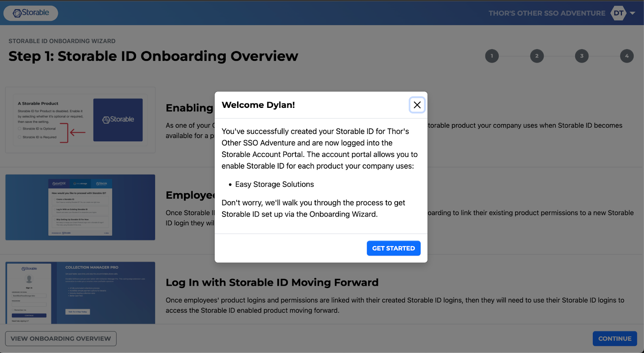Select step 1 circle in the wizard progress
Image resolution: width=644 pixels, height=353 pixels.
click(491, 56)
